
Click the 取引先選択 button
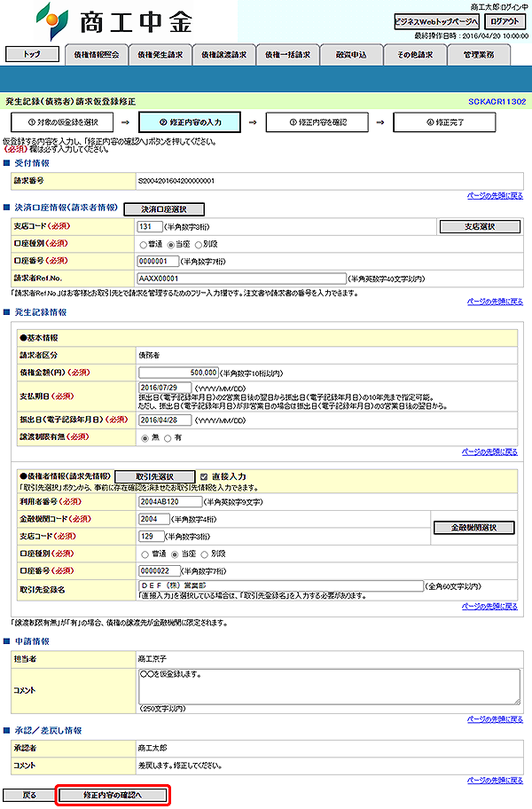click(154, 476)
